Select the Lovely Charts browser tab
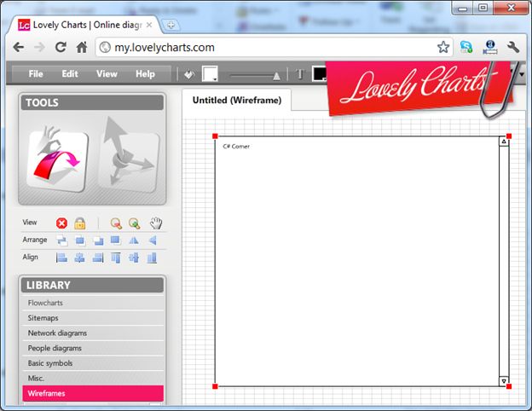The width and height of the screenshot is (532, 411). (84, 25)
